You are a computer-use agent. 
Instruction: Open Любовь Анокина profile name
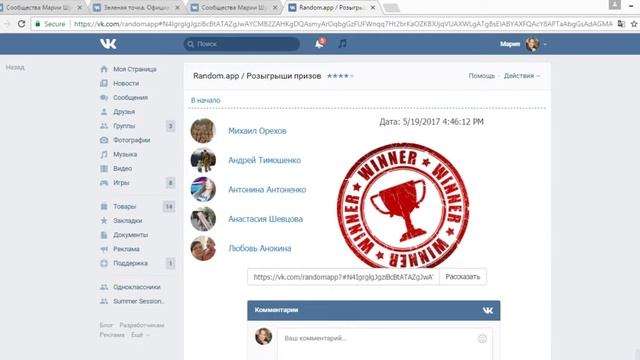click(x=260, y=249)
